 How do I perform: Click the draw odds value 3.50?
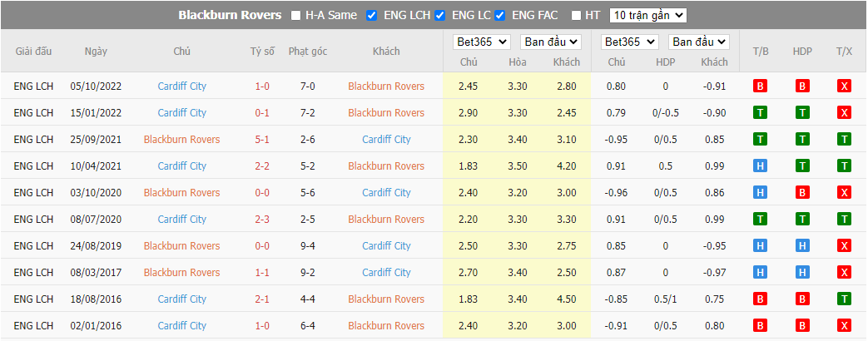click(518, 166)
